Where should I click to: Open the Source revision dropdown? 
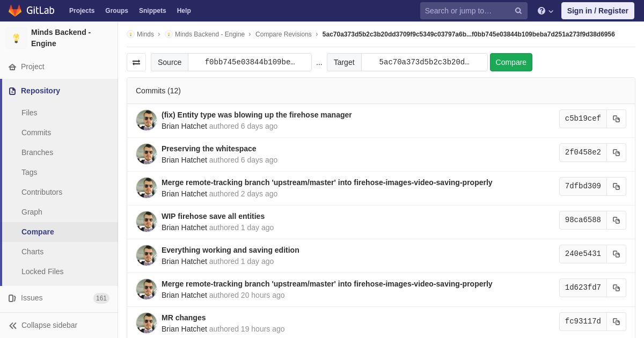pyautogui.click(x=250, y=62)
